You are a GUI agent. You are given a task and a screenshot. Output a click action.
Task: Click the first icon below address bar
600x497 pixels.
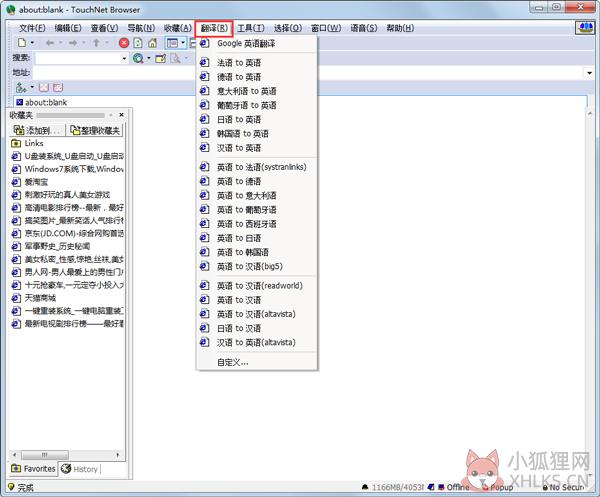pos(21,88)
